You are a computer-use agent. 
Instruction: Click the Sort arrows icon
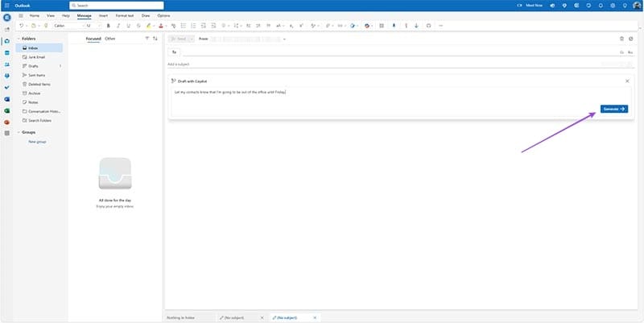tap(155, 38)
